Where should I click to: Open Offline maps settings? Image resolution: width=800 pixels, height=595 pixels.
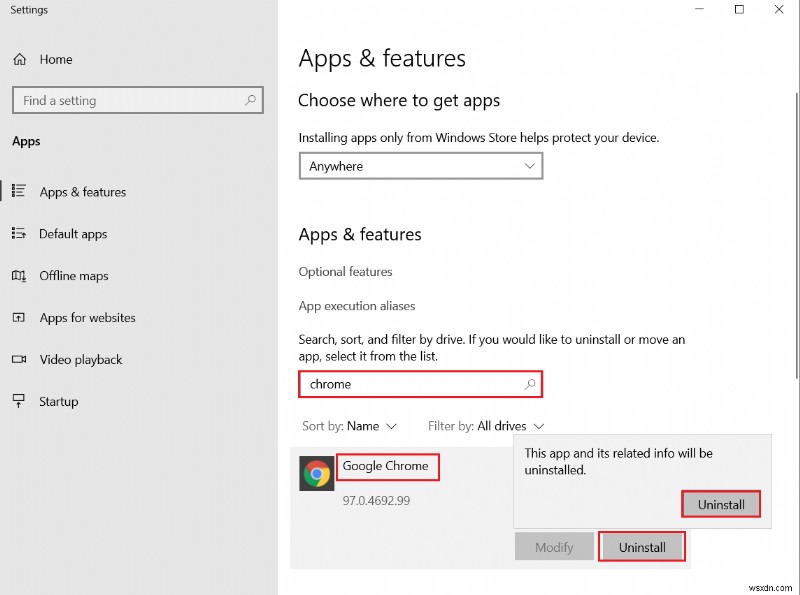[x=72, y=276]
